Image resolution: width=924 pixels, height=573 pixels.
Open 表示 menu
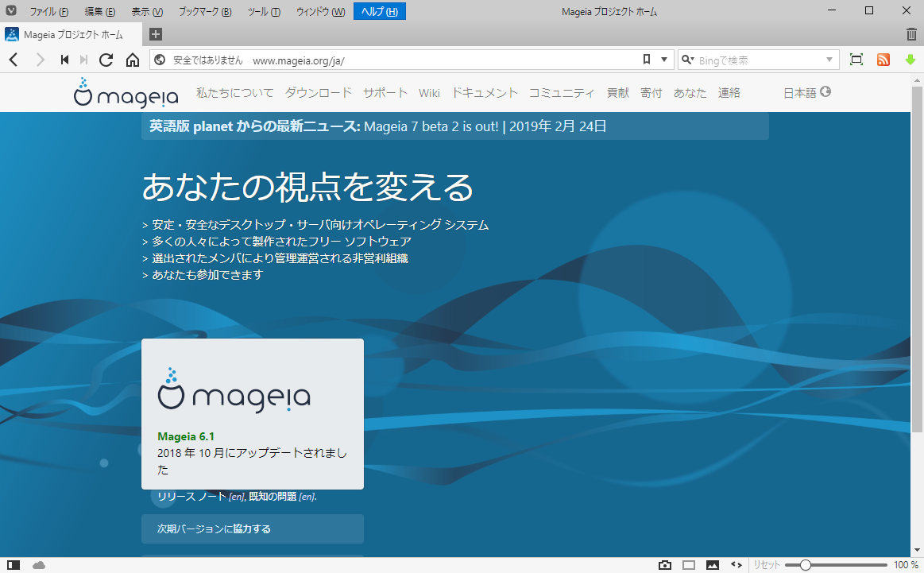pyautogui.click(x=147, y=11)
